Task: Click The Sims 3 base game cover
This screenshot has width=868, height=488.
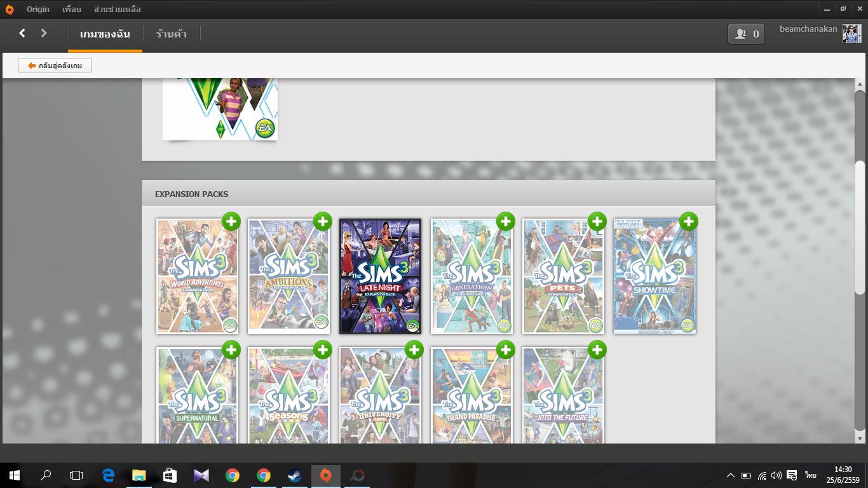Action: (x=220, y=109)
